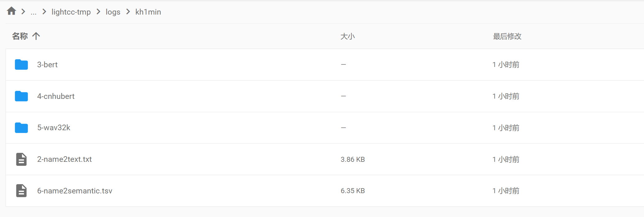Navigate to lightcc-tmp in breadcrumb

(x=71, y=12)
